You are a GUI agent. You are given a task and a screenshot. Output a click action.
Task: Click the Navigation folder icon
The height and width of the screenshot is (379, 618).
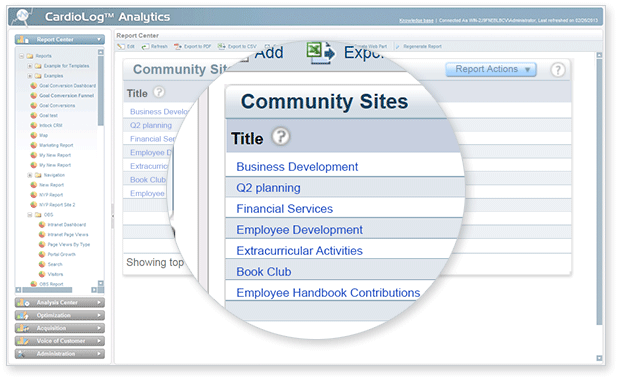(x=38, y=175)
